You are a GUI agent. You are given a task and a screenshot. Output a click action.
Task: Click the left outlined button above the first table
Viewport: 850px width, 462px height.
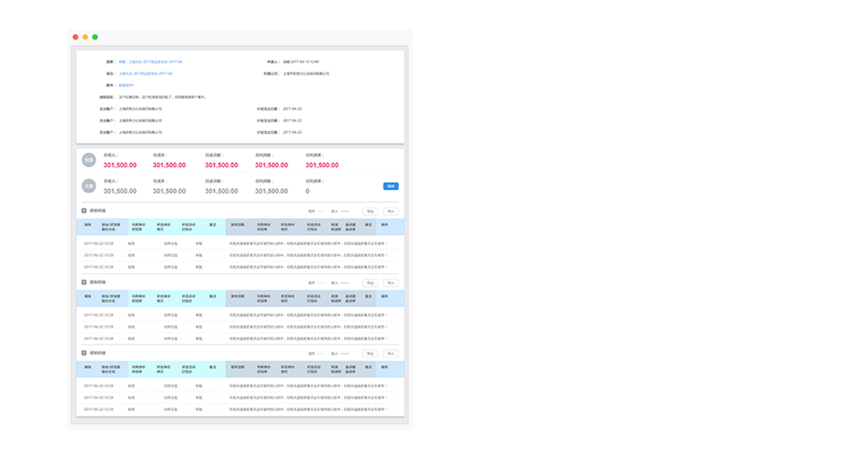tap(370, 211)
